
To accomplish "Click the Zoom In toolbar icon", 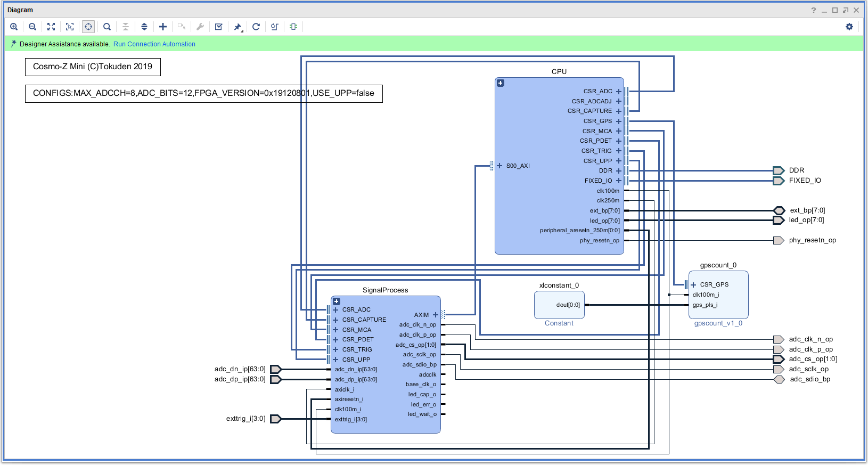I will pyautogui.click(x=14, y=27).
